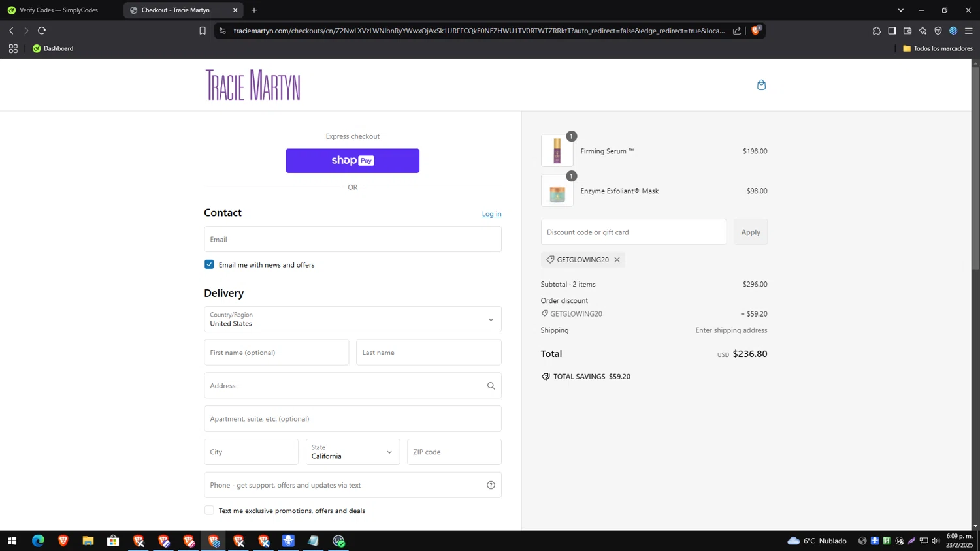This screenshot has height=551, width=980.
Task: Open the Brave Wallet icon
Action: (907, 31)
